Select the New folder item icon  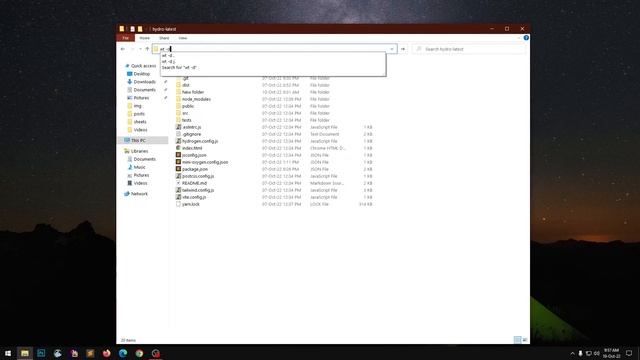(x=178, y=92)
